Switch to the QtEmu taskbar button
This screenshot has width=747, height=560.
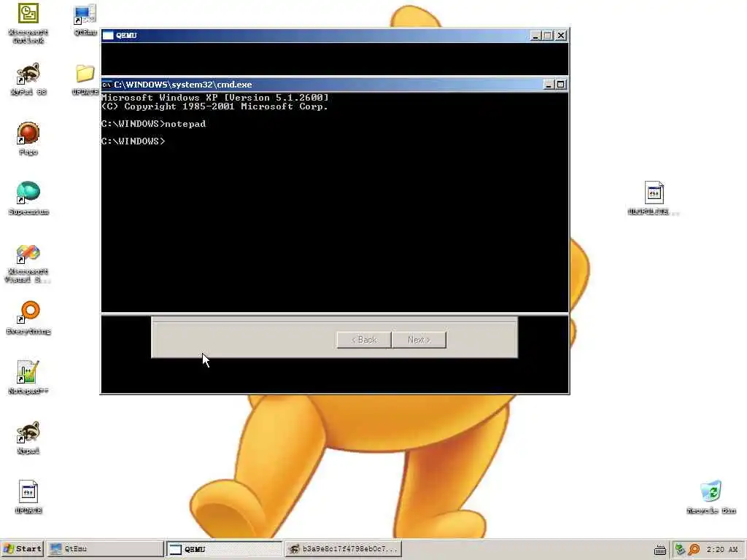tap(105, 549)
